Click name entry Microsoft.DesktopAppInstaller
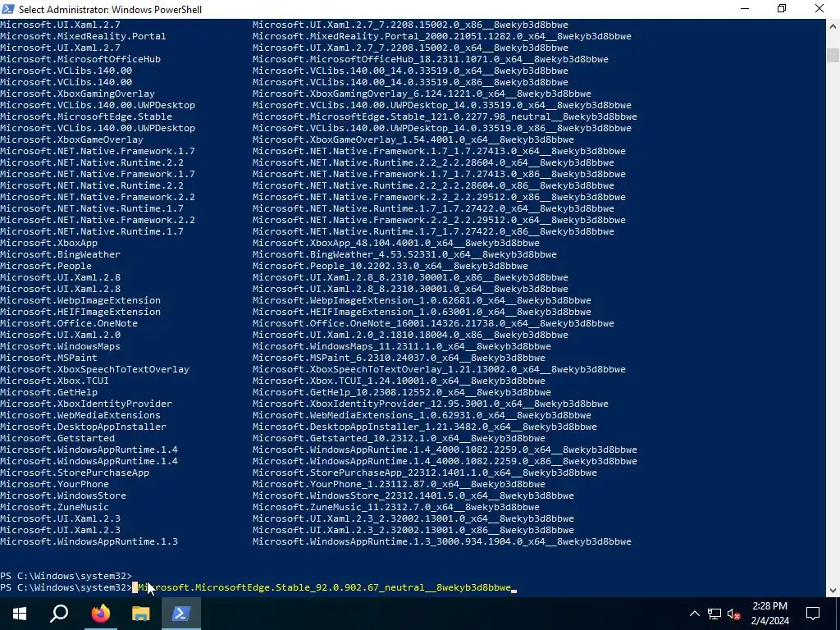The image size is (840, 630). coord(83,427)
